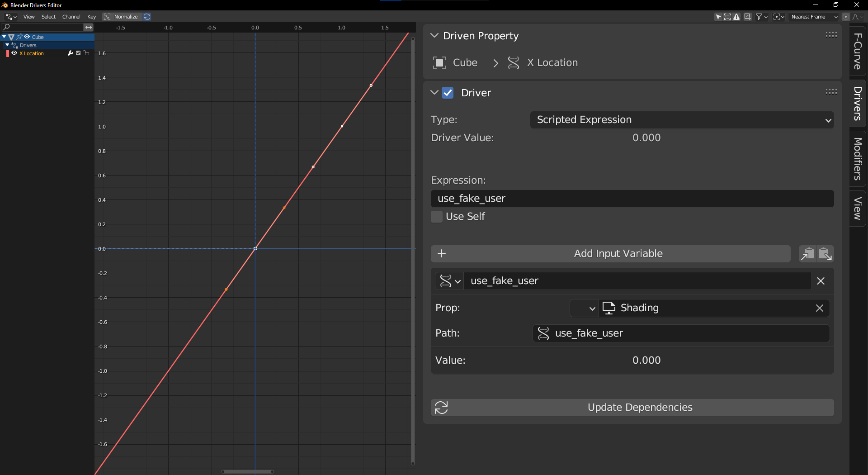Image resolution: width=868 pixels, height=475 pixels.
Task: Click the Cube object icon in Driven Property
Action: [x=439, y=63]
